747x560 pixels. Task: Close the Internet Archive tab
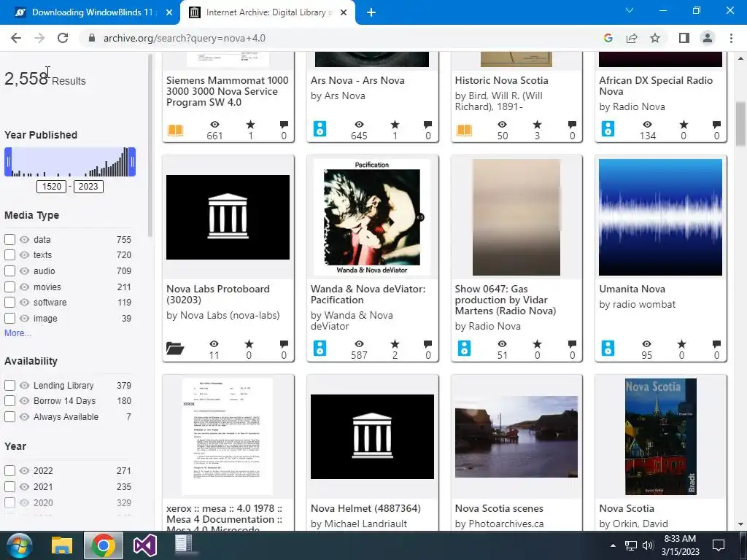pyautogui.click(x=344, y=12)
